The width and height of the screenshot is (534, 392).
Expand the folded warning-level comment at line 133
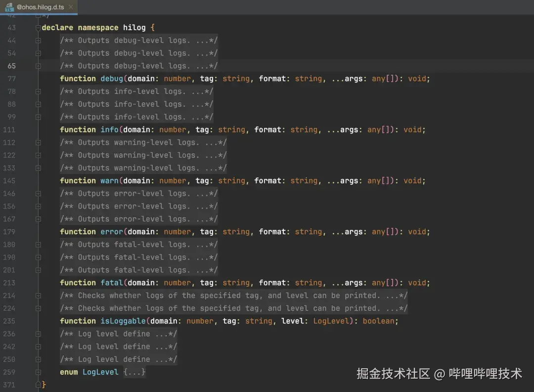coord(38,168)
